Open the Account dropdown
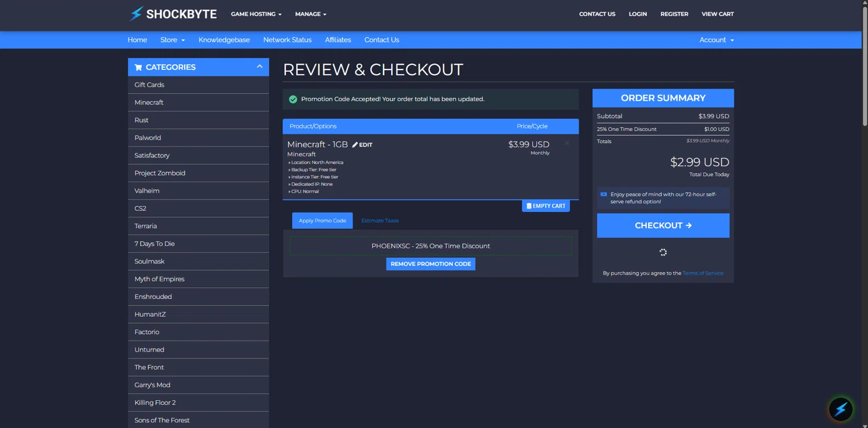Image resolution: width=868 pixels, height=428 pixels. coord(716,40)
